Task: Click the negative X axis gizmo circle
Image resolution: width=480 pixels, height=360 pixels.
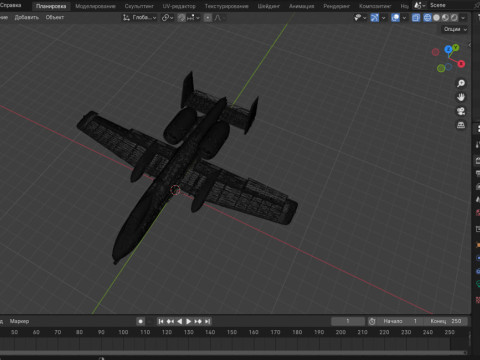Action: tap(435, 52)
